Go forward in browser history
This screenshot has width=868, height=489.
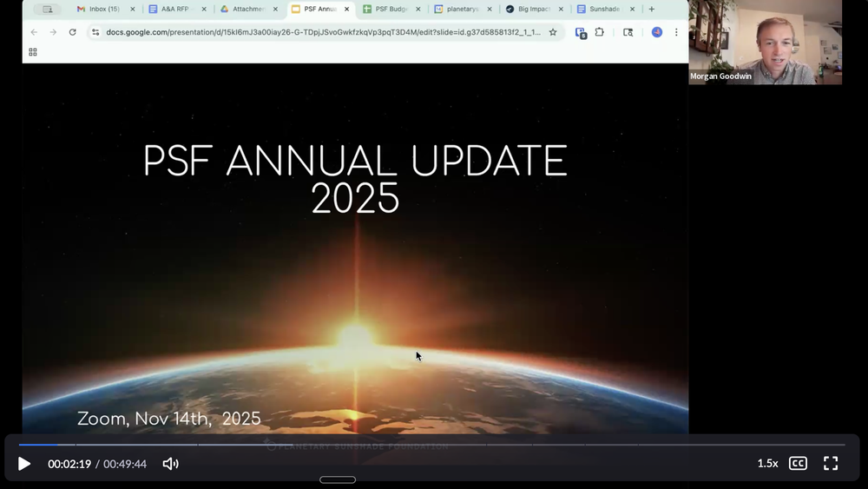(x=53, y=32)
